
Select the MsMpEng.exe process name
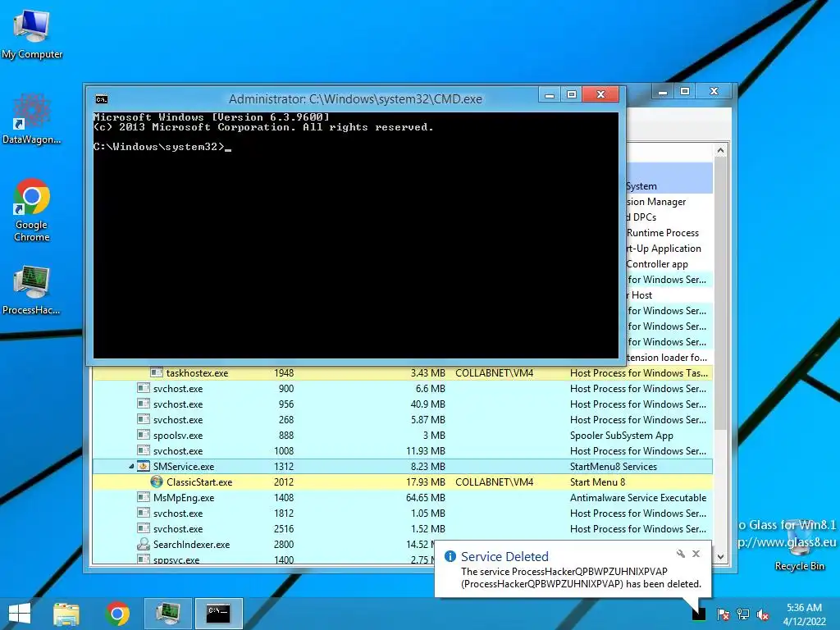tap(184, 497)
